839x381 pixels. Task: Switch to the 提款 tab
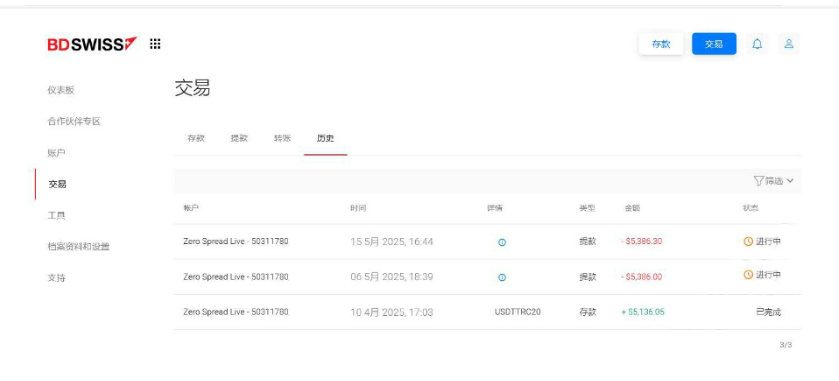coord(239,138)
